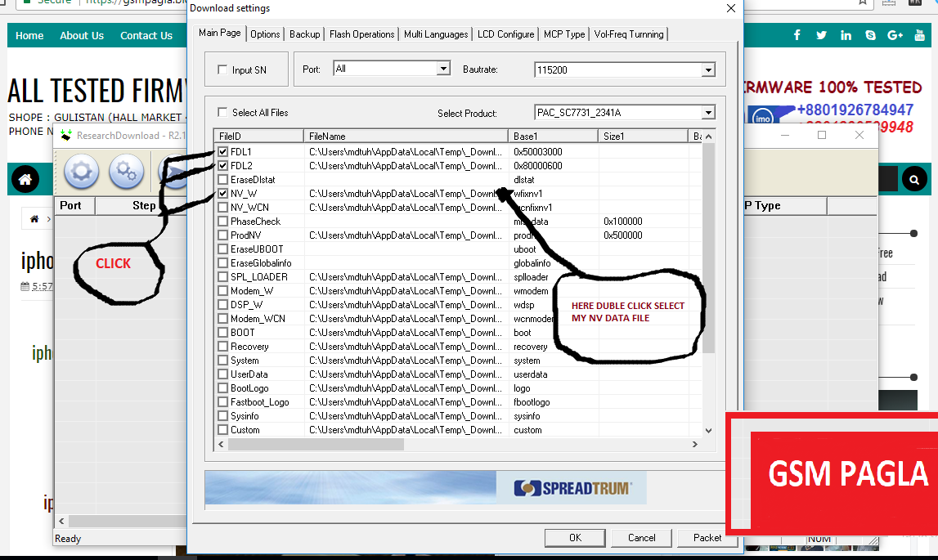Open the Multi Languages tab
Viewport: 938px width, 560px height.
(436, 34)
